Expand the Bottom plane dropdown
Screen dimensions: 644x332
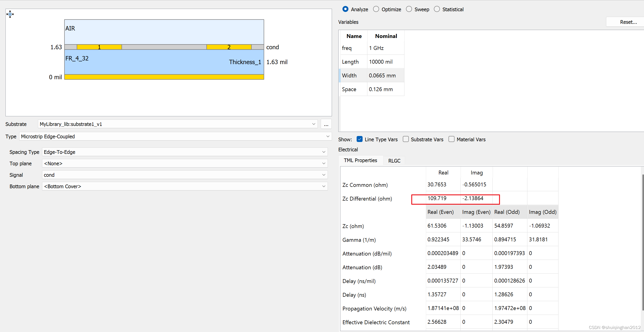323,187
